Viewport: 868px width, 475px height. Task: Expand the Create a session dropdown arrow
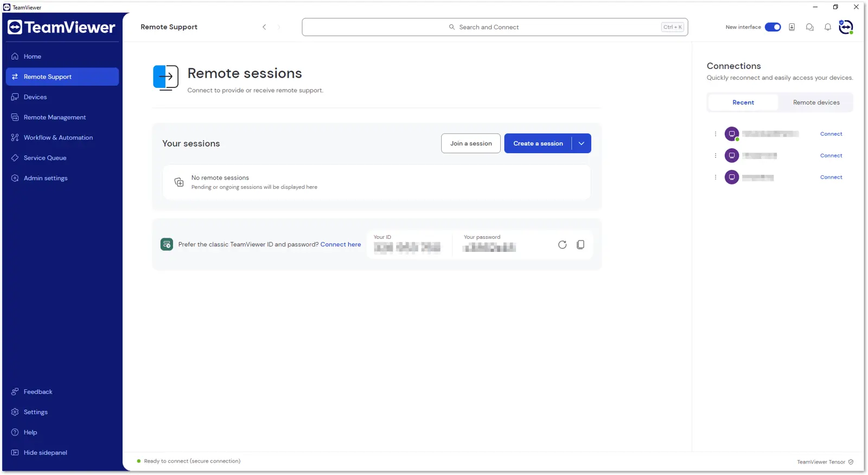click(x=582, y=143)
